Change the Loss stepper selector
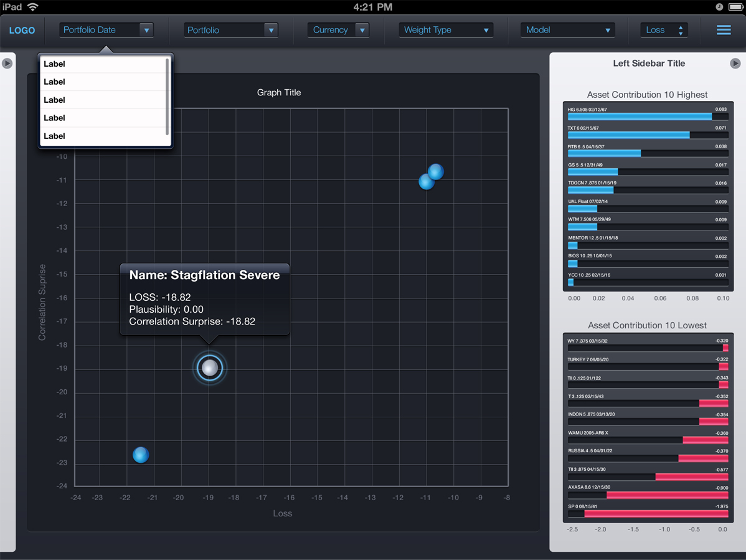746x560 pixels. coord(664,30)
